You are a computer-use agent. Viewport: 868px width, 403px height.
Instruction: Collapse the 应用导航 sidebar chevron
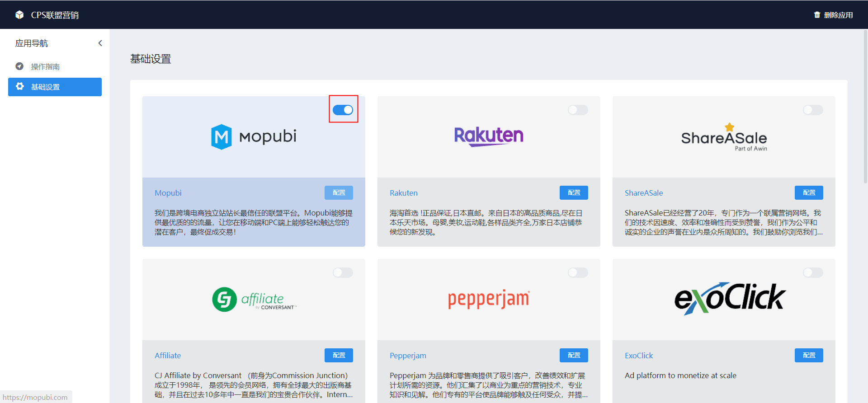coord(100,43)
